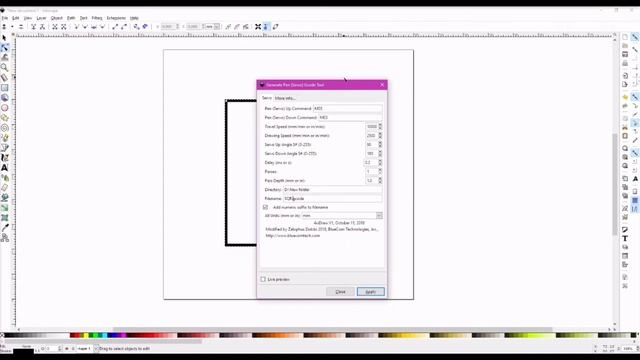Select the Measure tool
The width and height of the screenshot is (640, 360).
[4, 78]
